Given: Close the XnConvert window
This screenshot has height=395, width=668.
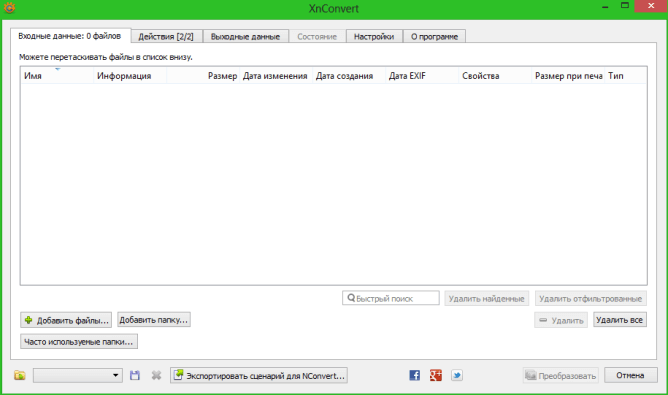Looking at the screenshot, I should click(x=651, y=6).
